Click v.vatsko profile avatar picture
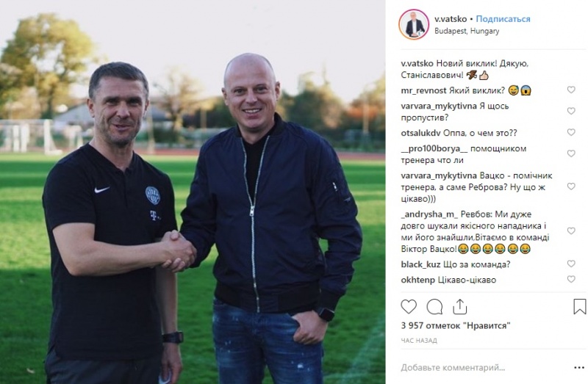This screenshot has width=588, height=384. click(x=414, y=25)
